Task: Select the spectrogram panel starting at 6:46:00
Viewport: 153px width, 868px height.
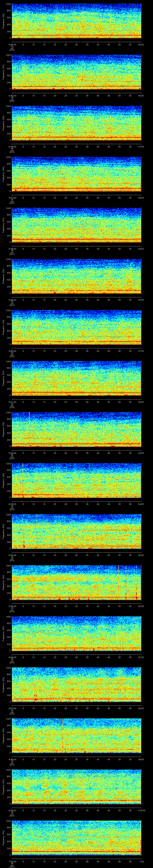Action: (77, 123)
